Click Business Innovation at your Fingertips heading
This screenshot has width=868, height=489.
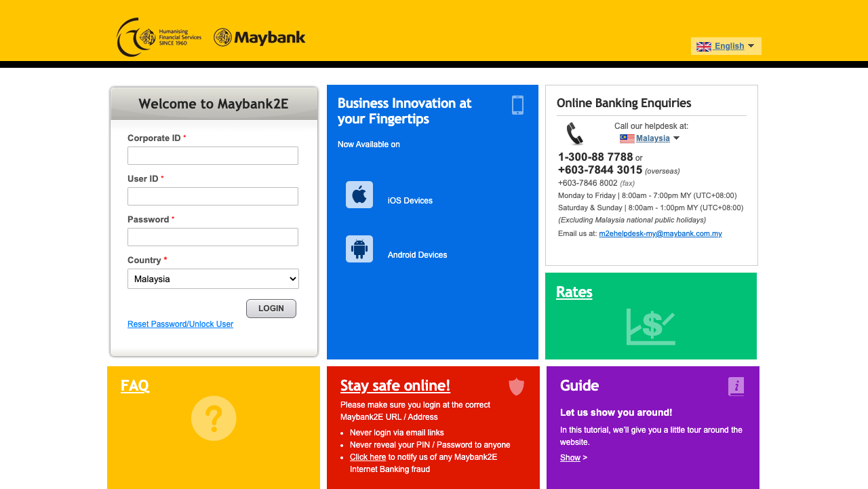405,111
